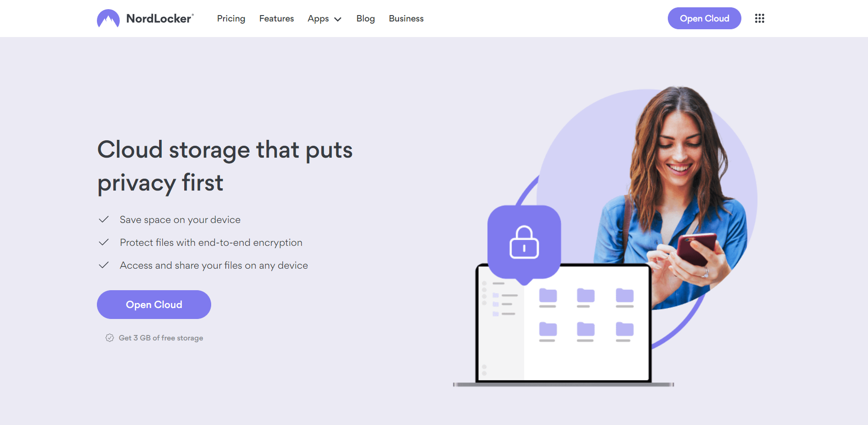Click the verified badge icon near free storage
This screenshot has width=868, height=425.
click(110, 338)
